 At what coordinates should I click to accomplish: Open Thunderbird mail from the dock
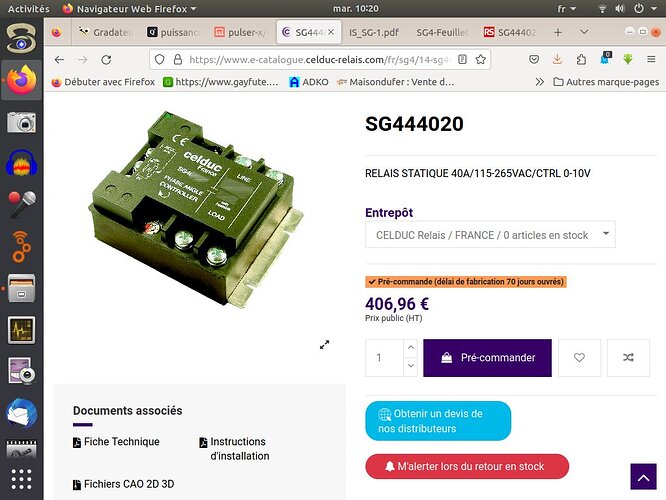tap(22, 412)
